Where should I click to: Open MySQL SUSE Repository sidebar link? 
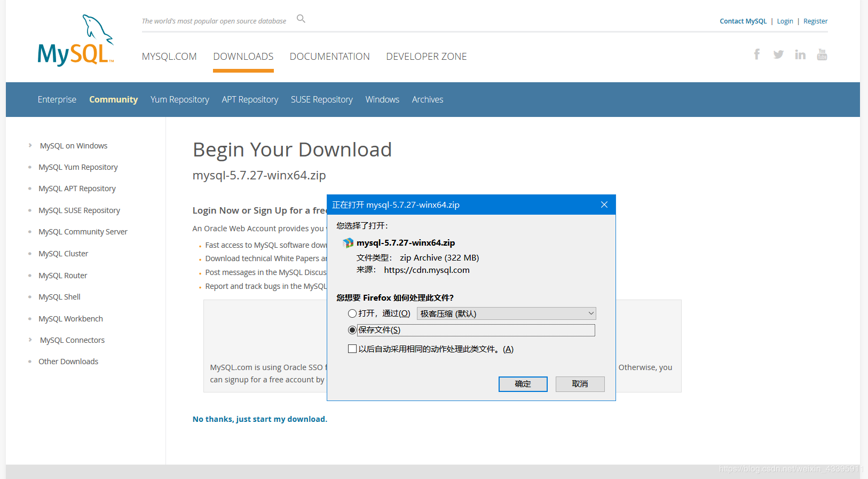point(79,210)
